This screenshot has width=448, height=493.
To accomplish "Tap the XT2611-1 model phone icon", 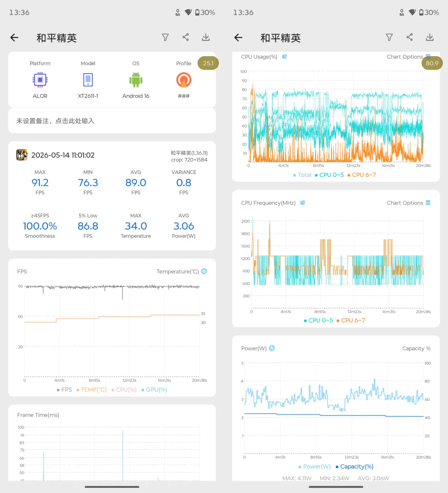I will coord(88,80).
